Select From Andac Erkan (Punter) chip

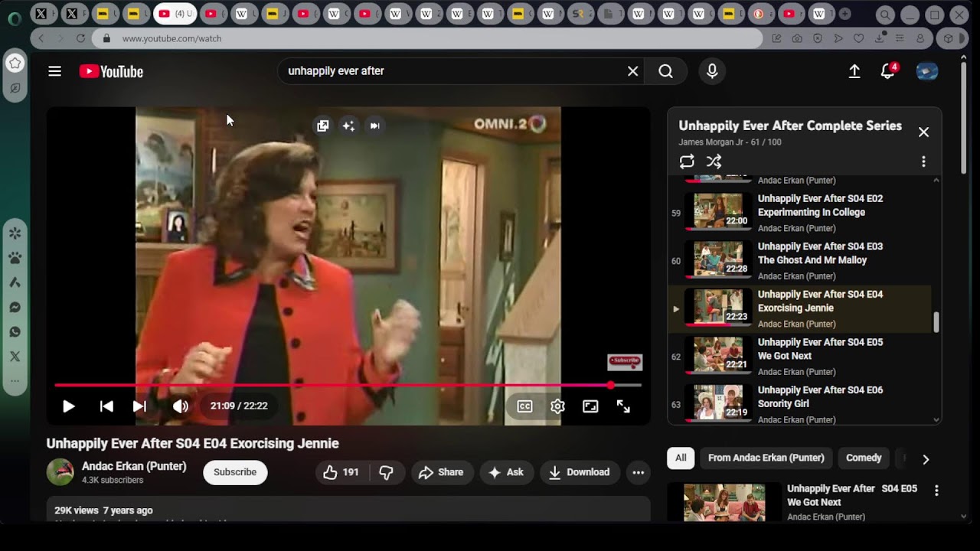coord(766,458)
